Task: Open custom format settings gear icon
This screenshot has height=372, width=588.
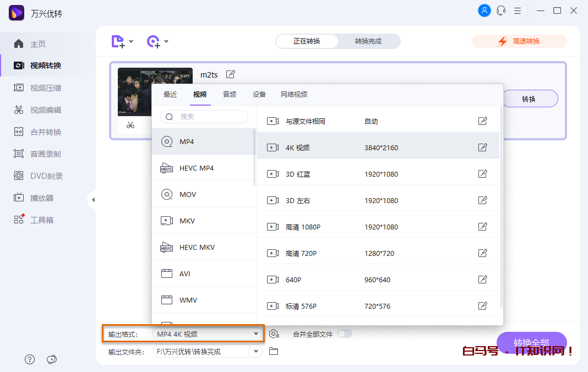Action: click(274, 333)
